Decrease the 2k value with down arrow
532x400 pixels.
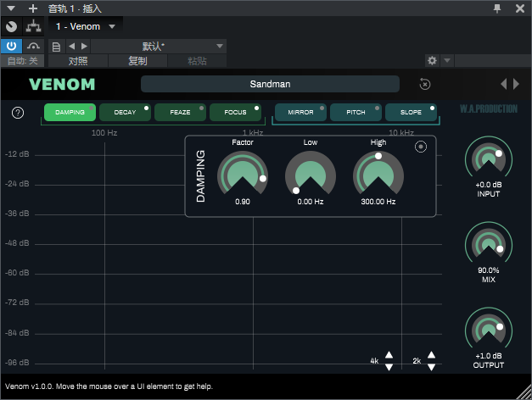click(431, 367)
